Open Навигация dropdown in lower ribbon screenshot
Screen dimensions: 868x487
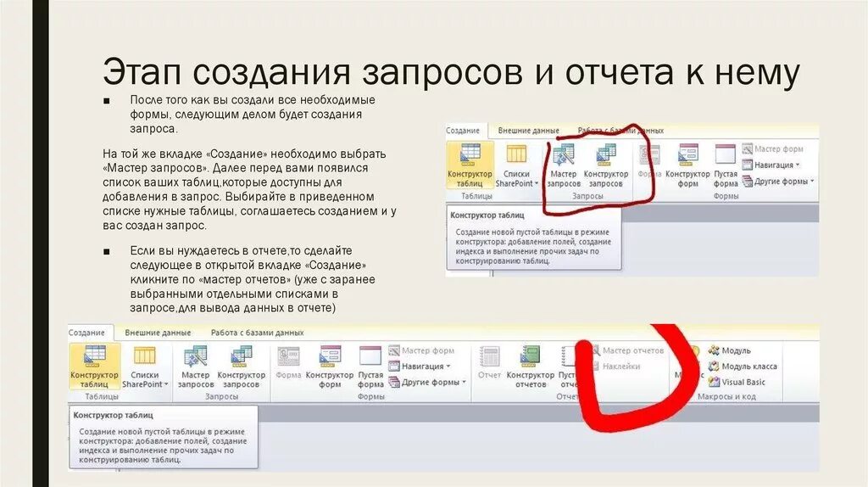tap(420, 366)
